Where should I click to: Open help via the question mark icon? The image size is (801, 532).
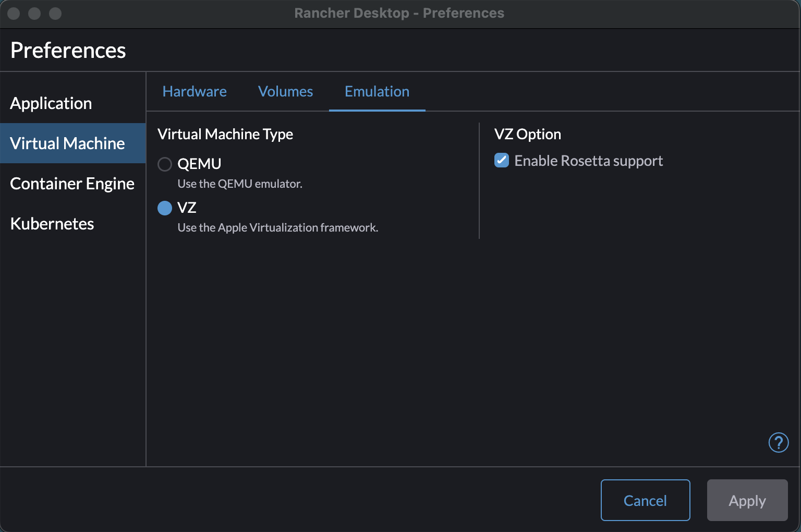[x=779, y=443]
